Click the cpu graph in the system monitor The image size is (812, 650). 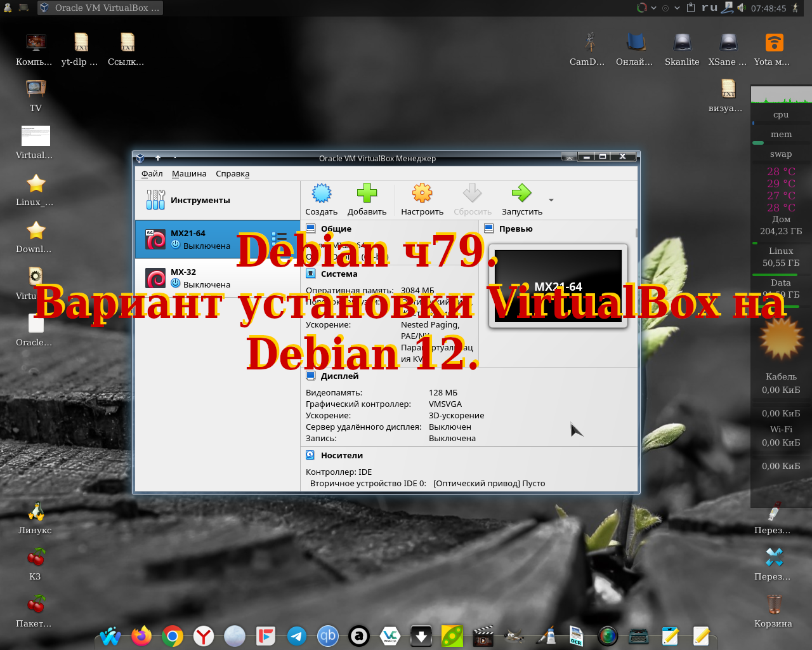click(x=781, y=95)
